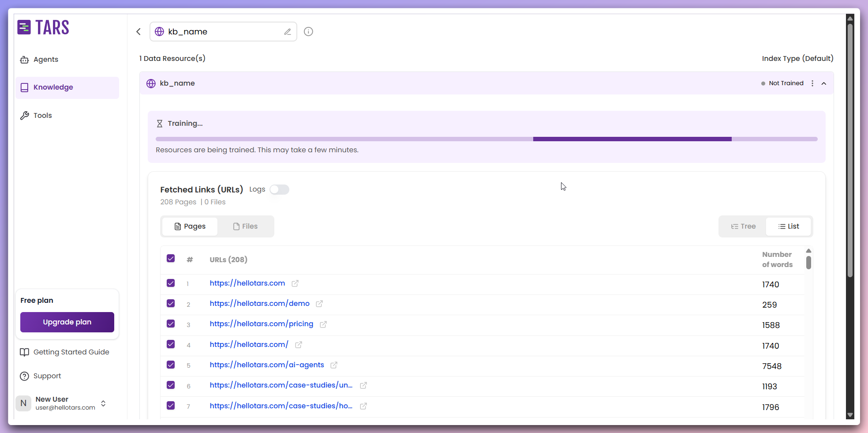Viewport: 868px width, 433px height.
Task: Switch to the Pages tab
Action: 190,226
